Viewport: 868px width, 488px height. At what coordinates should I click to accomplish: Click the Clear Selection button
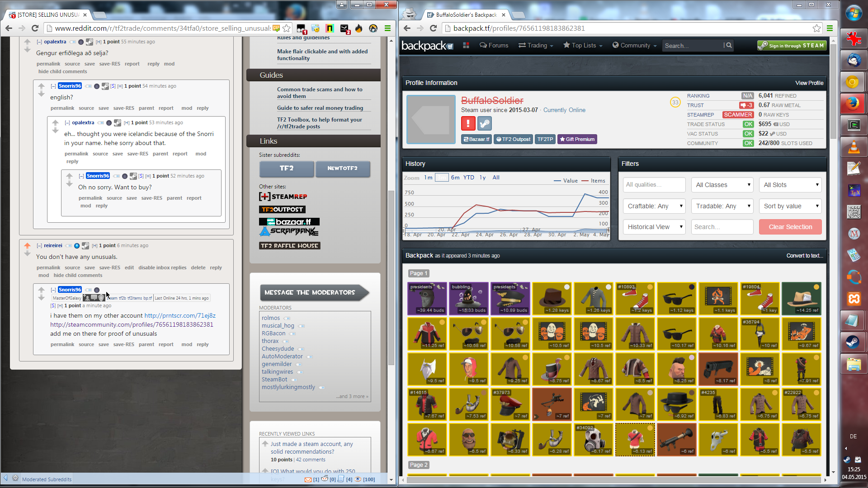[790, 227]
